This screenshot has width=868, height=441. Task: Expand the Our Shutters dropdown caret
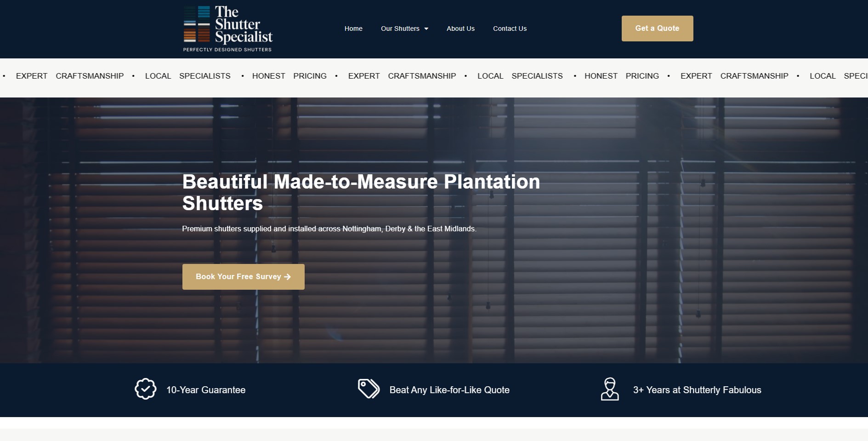[426, 29]
